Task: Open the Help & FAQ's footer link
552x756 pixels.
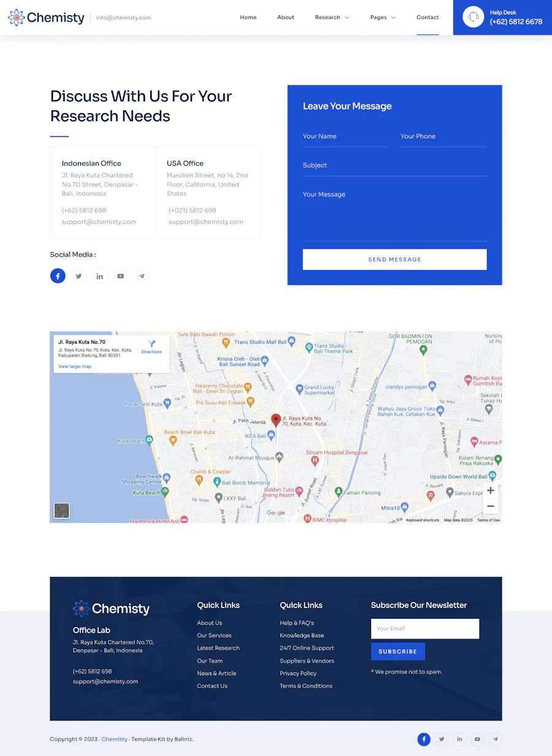Action: tap(297, 623)
